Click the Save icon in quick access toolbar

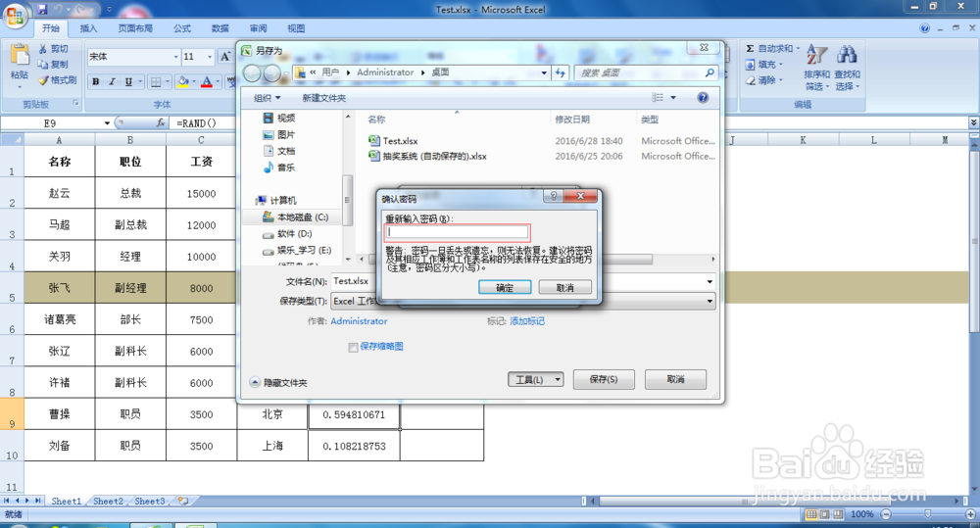42,10
